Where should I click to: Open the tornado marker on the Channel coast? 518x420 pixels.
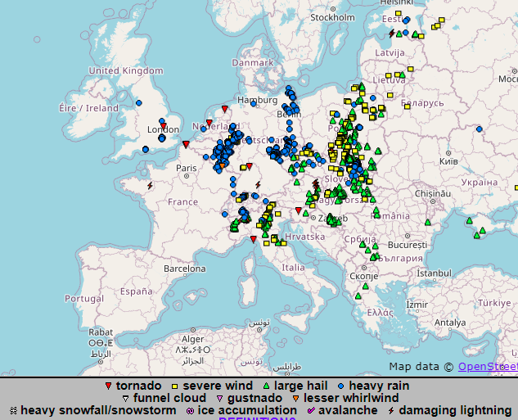(186, 144)
